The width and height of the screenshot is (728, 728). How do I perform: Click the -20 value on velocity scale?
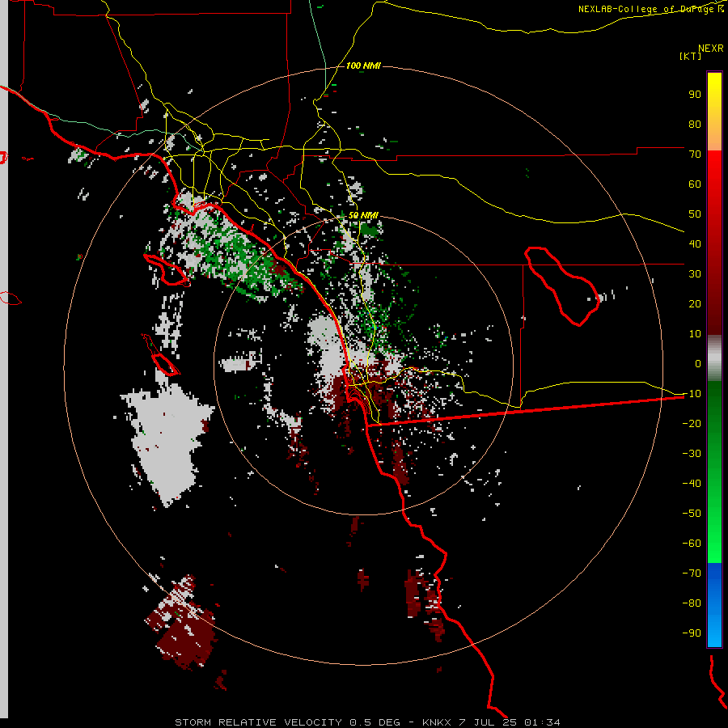point(692,423)
